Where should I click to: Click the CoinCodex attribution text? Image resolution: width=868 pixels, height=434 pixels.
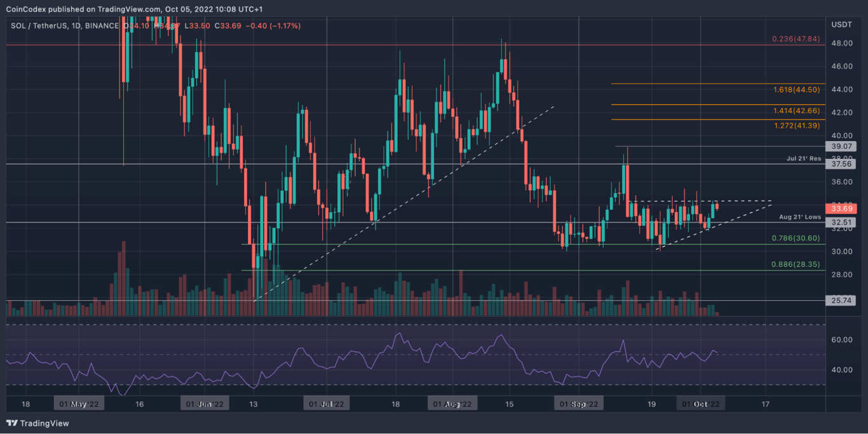(27, 9)
